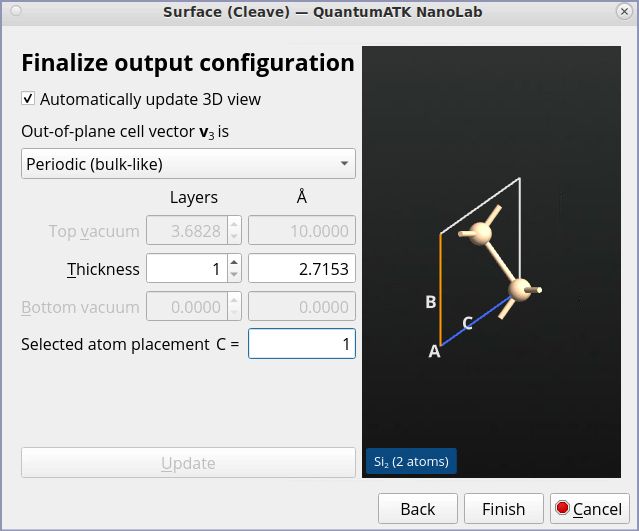Decrease Thickness layers with down arrow
Screen dimensions: 639x531
(x=234, y=274)
